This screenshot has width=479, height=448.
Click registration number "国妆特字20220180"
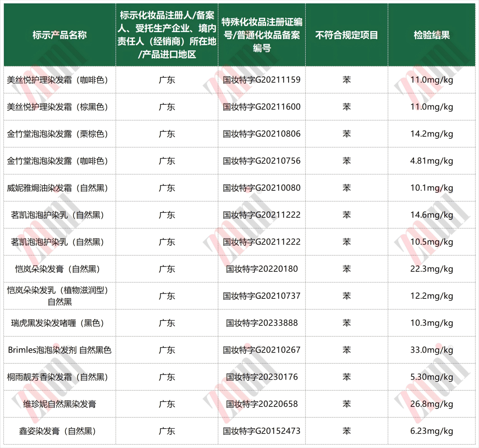(x=262, y=269)
